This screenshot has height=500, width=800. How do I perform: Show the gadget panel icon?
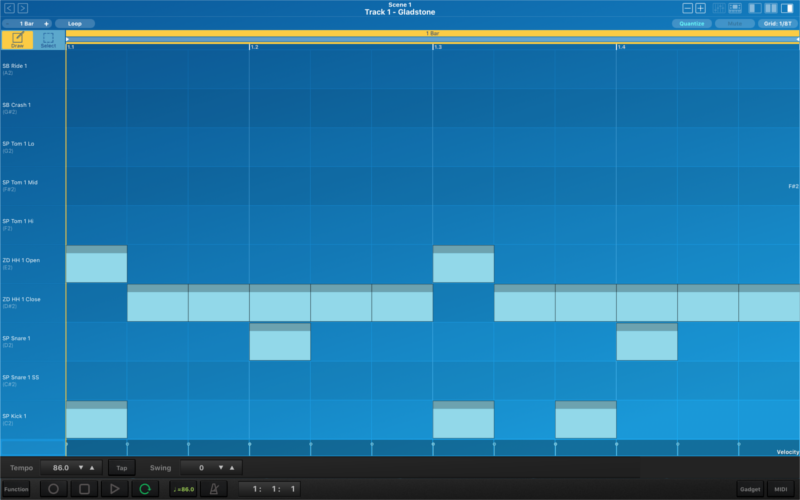tap(735, 8)
